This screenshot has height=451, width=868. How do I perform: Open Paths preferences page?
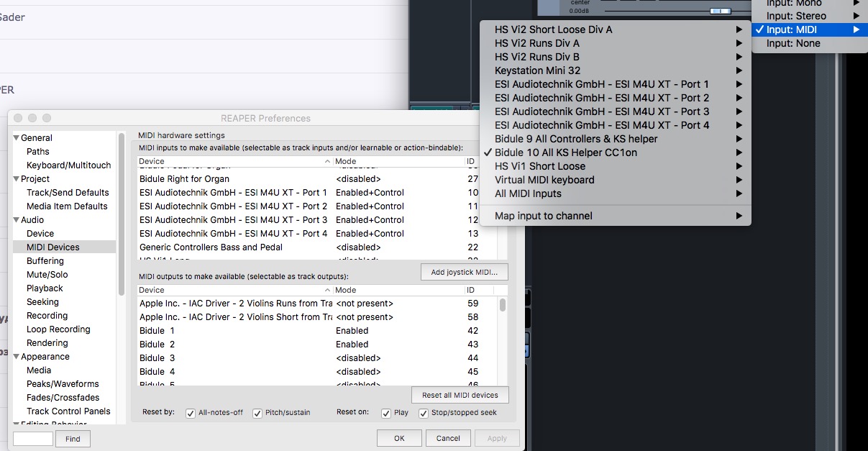(38, 152)
